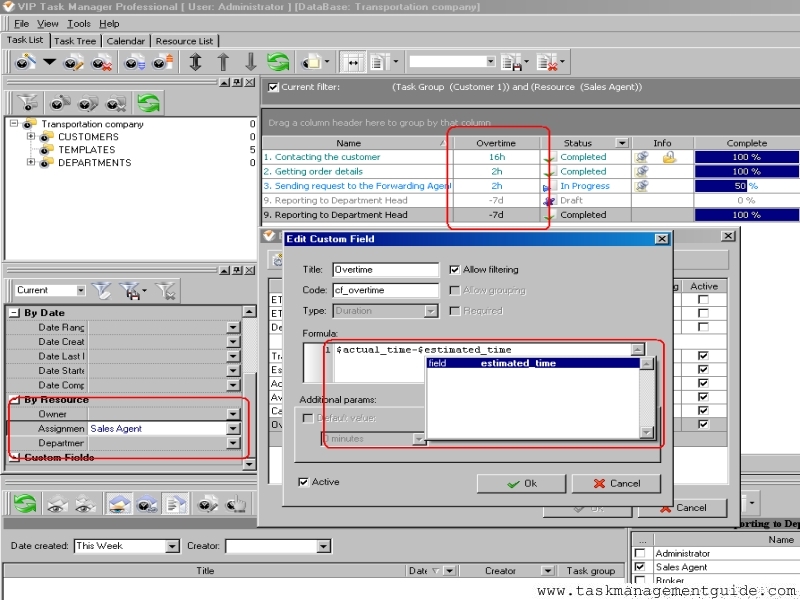Open the Date created 'This Week' dropdown
The height and width of the screenshot is (600, 800).
tap(172, 546)
